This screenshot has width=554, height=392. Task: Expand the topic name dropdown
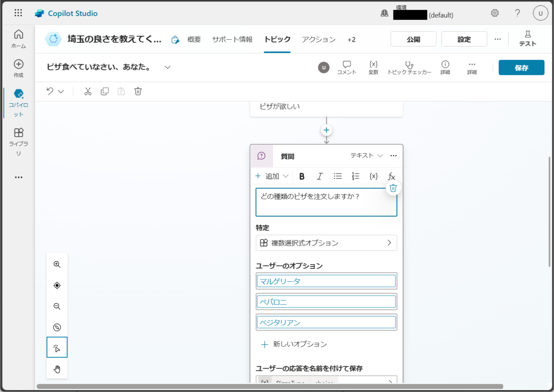coord(168,67)
